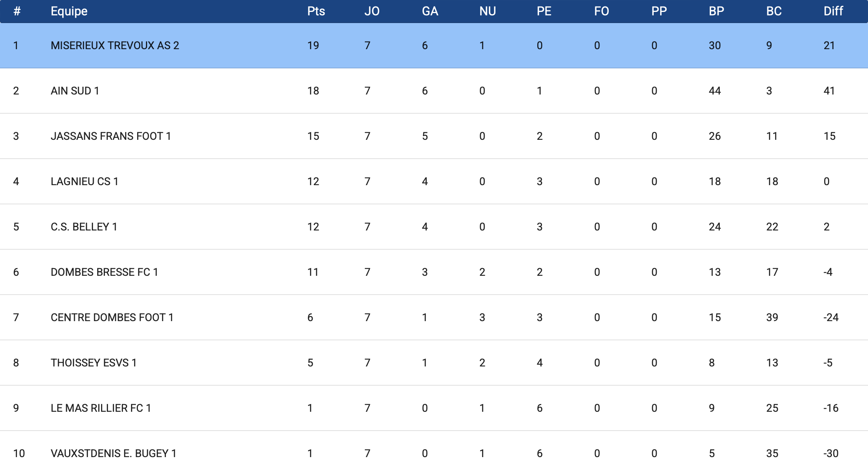The height and width of the screenshot is (474, 868).
Task: Click the NU column header
Action: click(x=487, y=11)
